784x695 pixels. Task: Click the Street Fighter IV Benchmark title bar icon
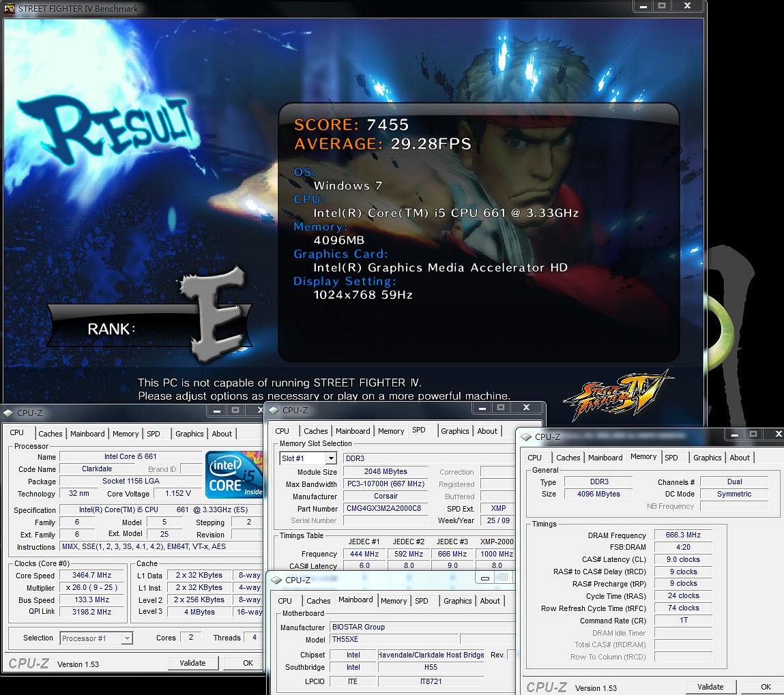pos(10,8)
